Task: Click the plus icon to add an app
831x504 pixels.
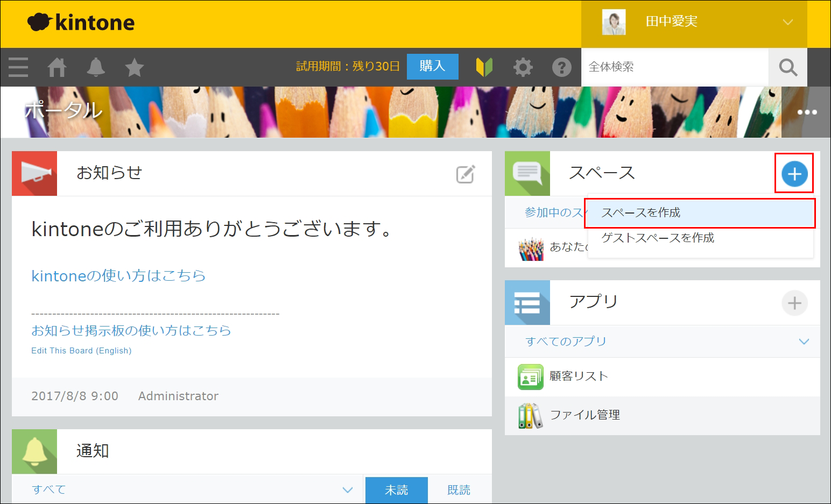Action: click(794, 303)
